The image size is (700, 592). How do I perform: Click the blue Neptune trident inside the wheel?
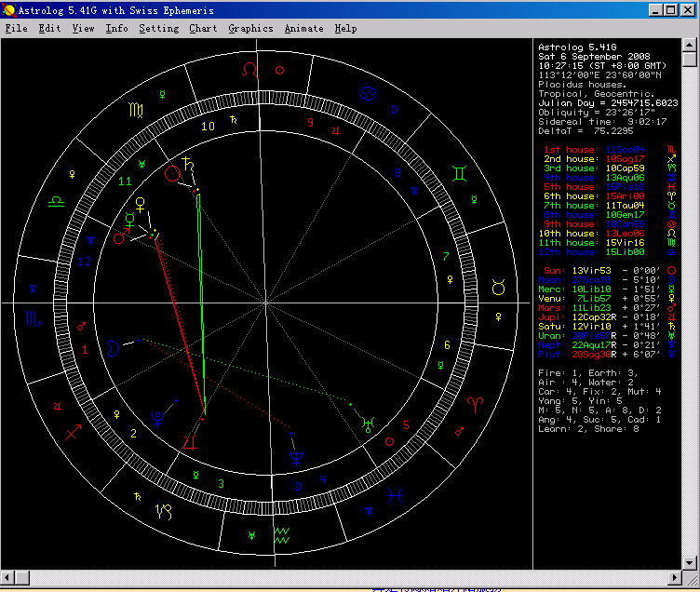[296, 457]
